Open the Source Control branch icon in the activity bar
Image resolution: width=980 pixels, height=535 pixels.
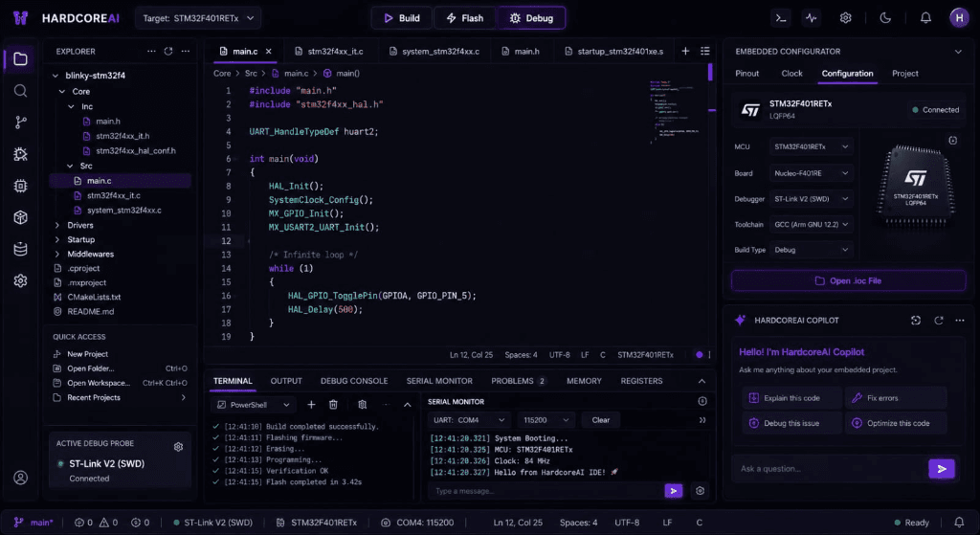(21, 123)
